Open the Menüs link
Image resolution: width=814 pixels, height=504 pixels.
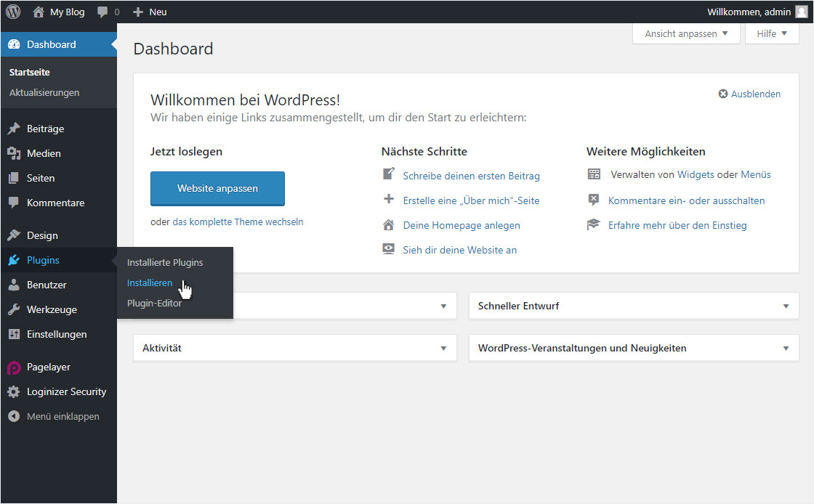coord(756,174)
